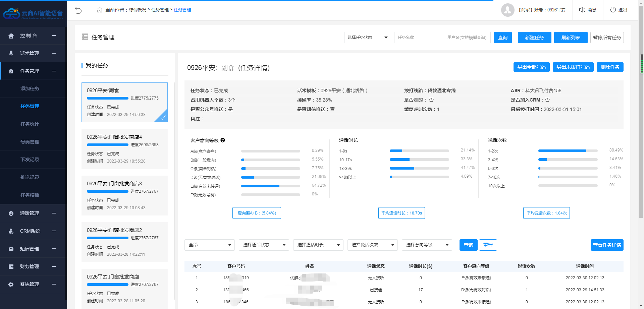Viewport: 644px width, 309px height.
Task: Click the user avatar icon
Action: (x=507, y=10)
